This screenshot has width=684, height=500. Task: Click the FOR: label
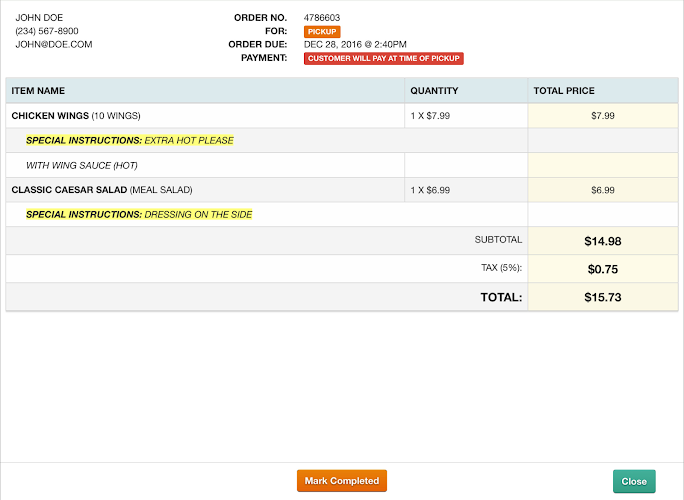coord(276,31)
